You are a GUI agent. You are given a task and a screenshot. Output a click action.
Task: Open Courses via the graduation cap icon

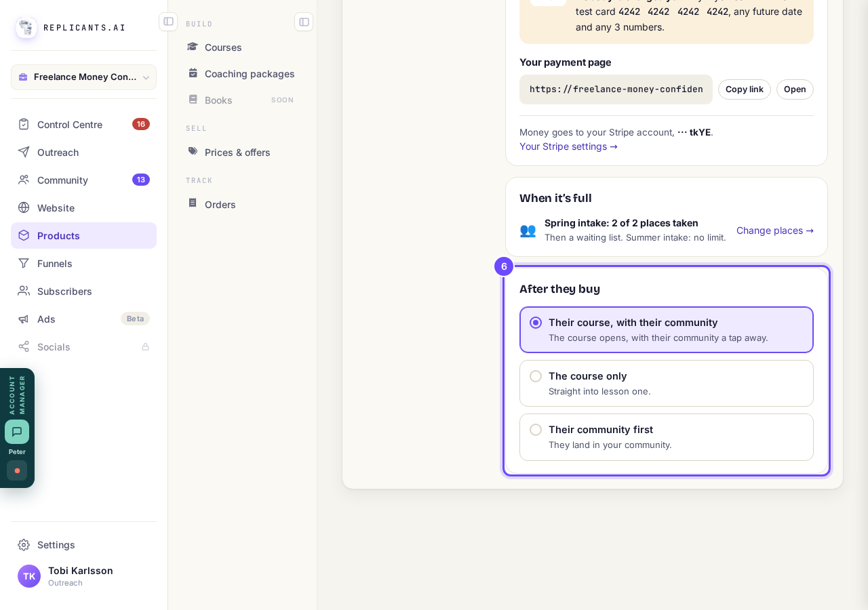(x=193, y=47)
